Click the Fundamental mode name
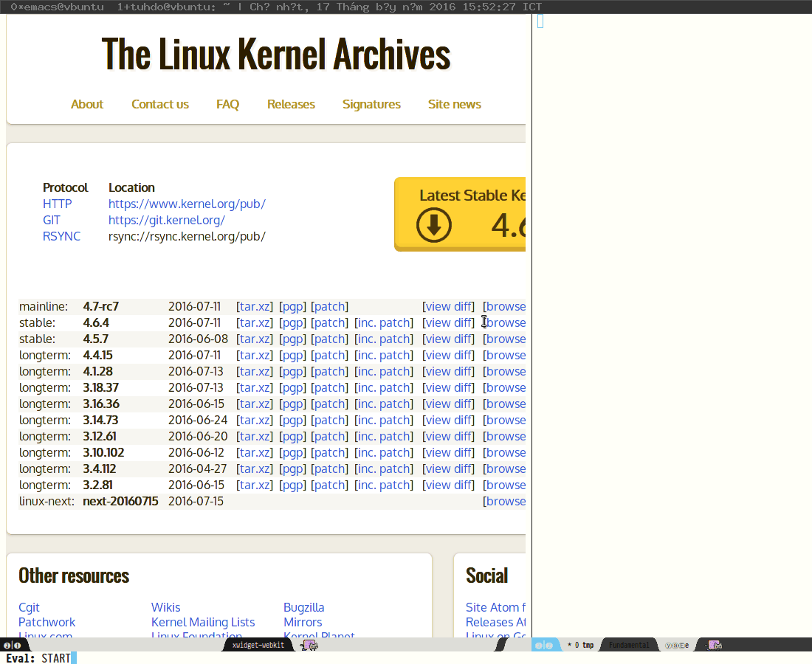 click(x=629, y=645)
